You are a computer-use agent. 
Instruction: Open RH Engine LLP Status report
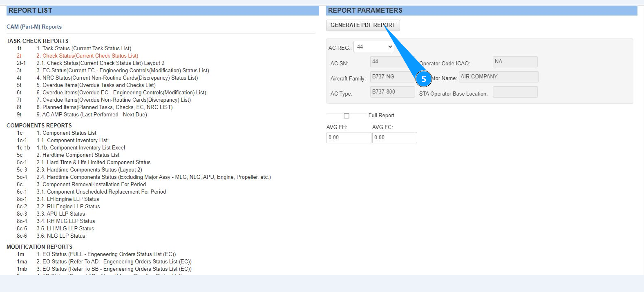pos(68,207)
